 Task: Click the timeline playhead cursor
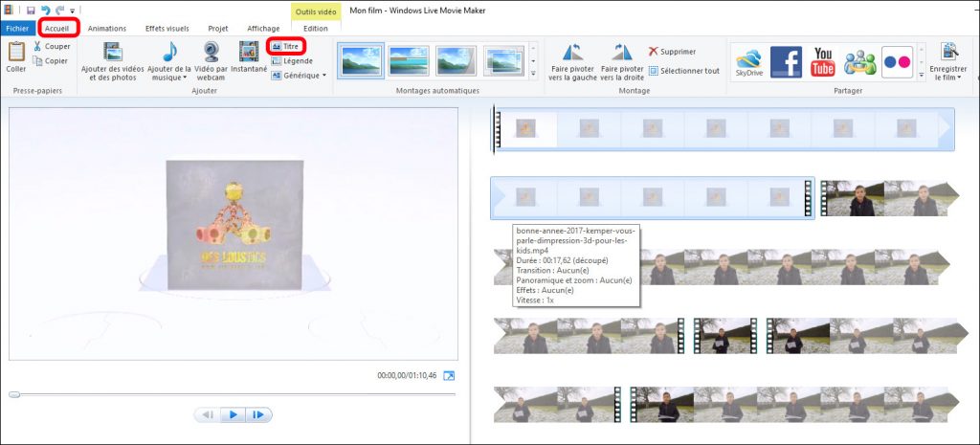(493, 128)
